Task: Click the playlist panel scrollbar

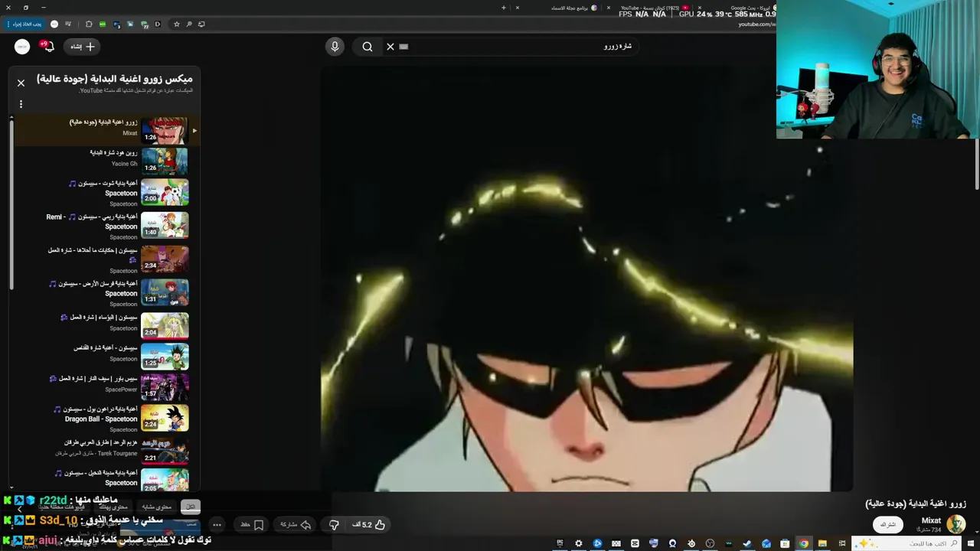Action: point(11,204)
